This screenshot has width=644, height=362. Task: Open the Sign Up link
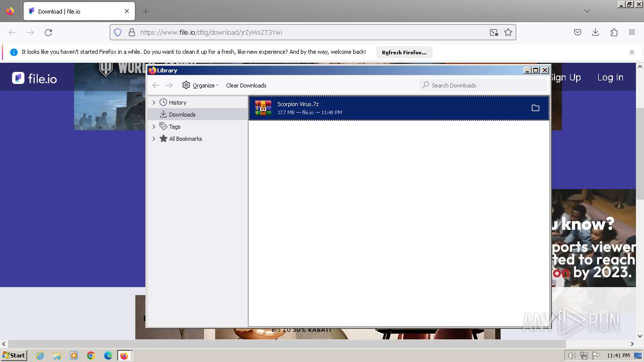click(566, 77)
